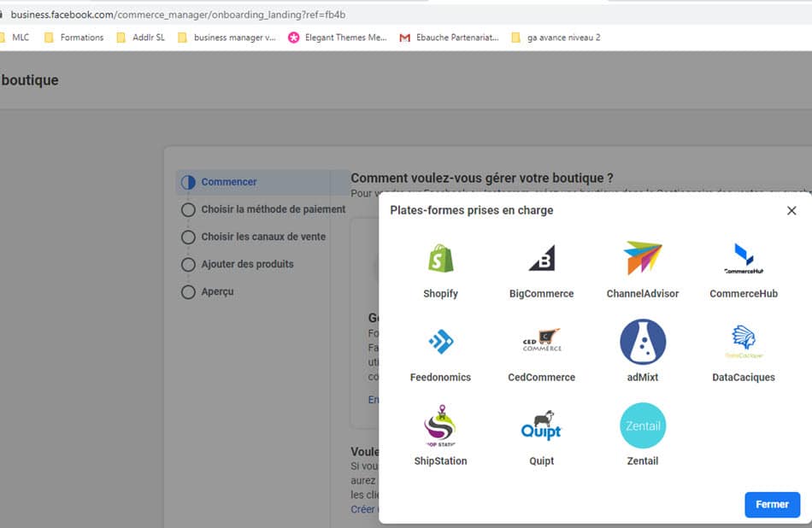Viewport: 812px width, 528px height.
Task: Open the Ebauche Partenariat Gmail bookmark
Action: [449, 38]
